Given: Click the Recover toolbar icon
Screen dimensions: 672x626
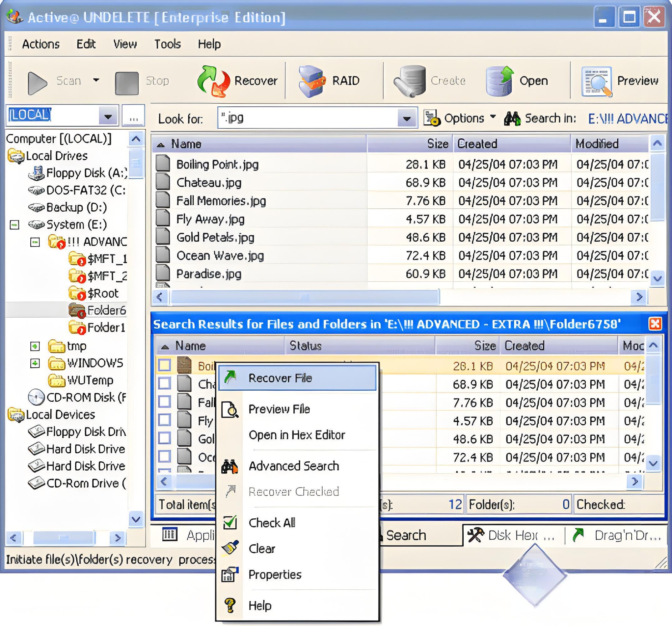Looking at the screenshot, I should [213, 81].
